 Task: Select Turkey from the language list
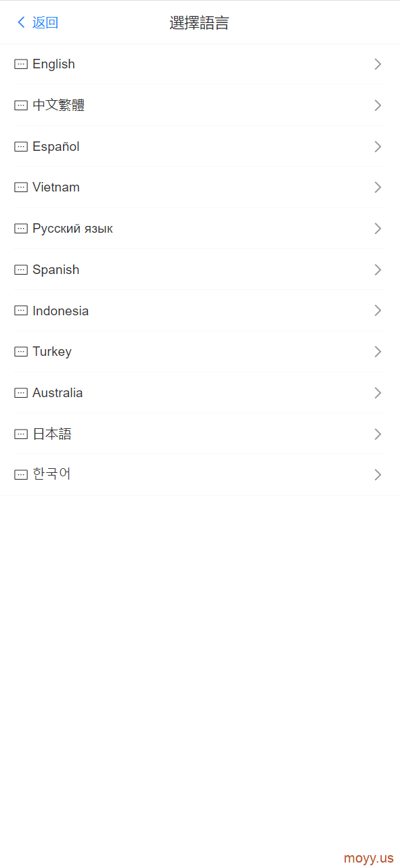point(200,352)
